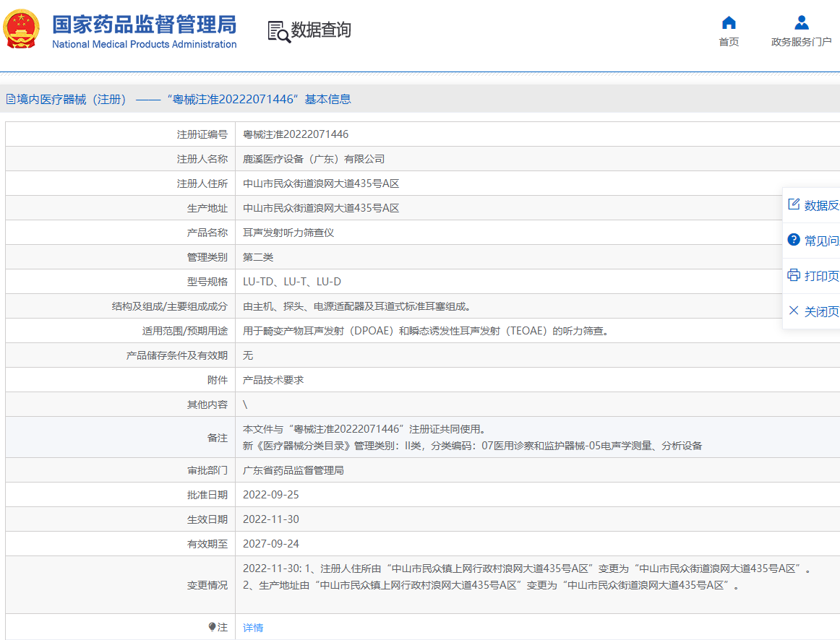Click the registrant name 鹿溪医疗设备（广东）有限公司

click(x=314, y=159)
